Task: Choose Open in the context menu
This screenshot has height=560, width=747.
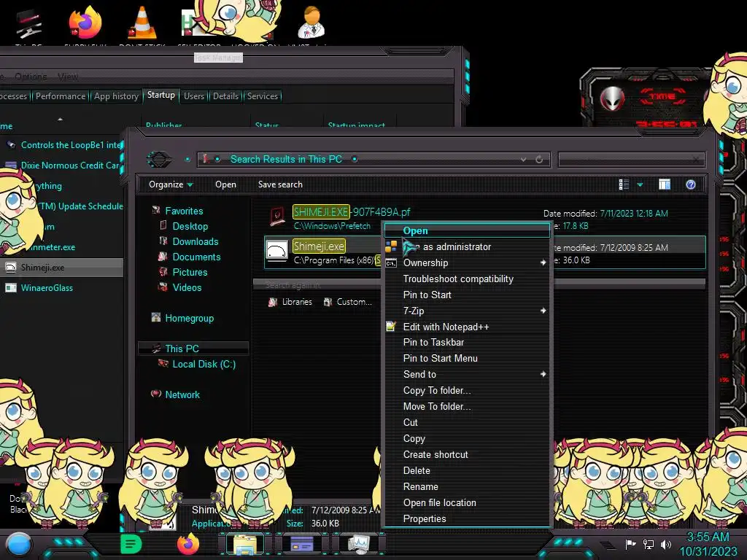Action: click(x=467, y=230)
